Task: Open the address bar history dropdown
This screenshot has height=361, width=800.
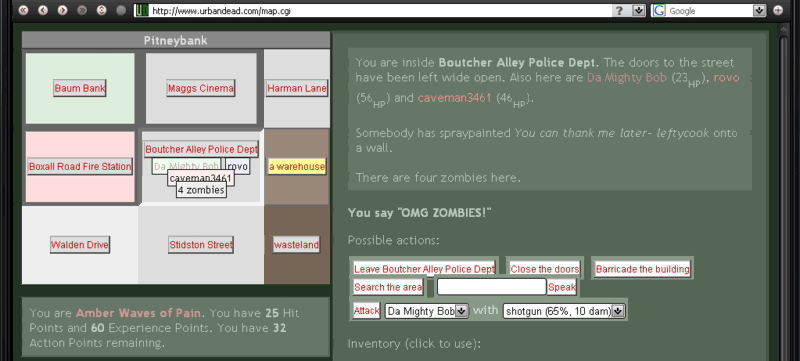Action: (638, 10)
